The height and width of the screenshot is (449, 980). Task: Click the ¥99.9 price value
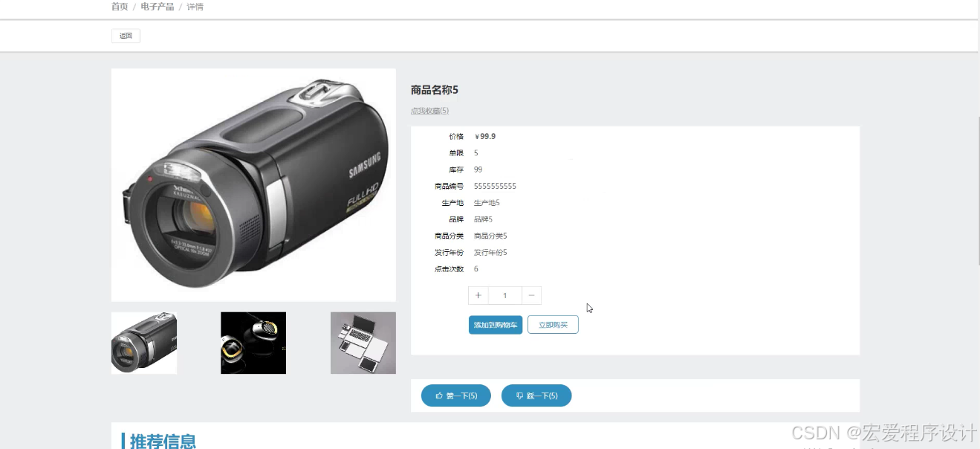point(485,137)
